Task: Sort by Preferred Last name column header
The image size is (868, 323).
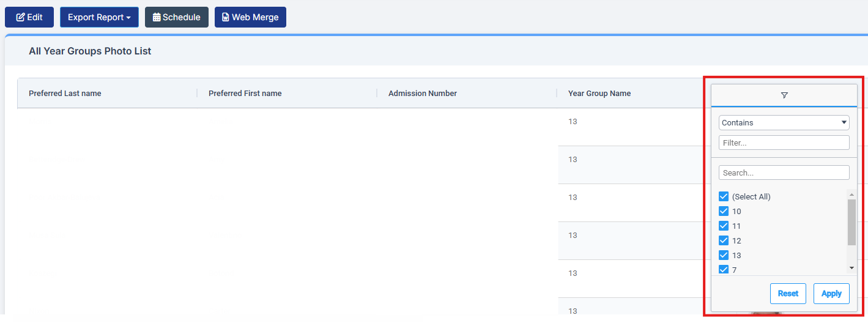Action: click(x=65, y=94)
